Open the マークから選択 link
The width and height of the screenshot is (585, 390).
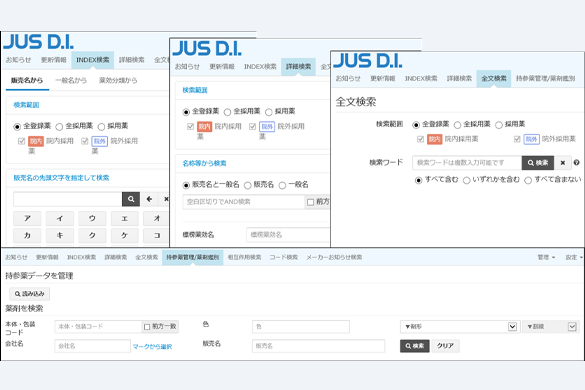(x=153, y=347)
